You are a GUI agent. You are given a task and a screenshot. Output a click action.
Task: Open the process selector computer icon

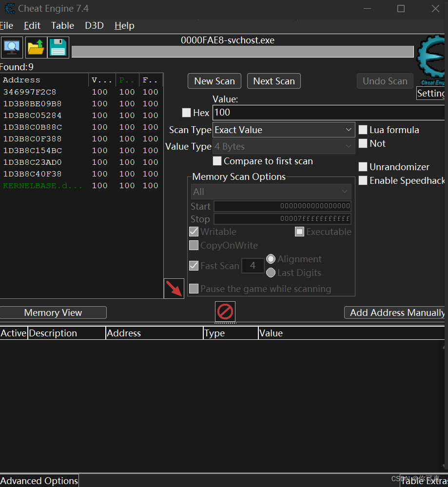tap(12, 47)
